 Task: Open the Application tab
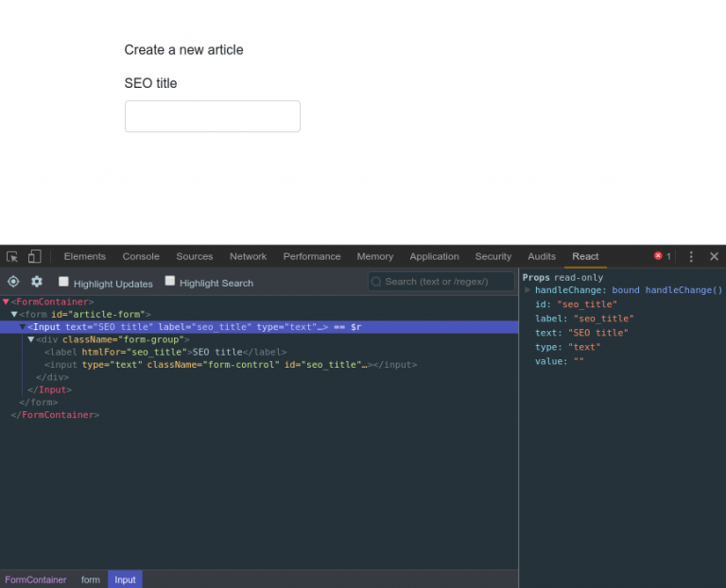pos(434,256)
